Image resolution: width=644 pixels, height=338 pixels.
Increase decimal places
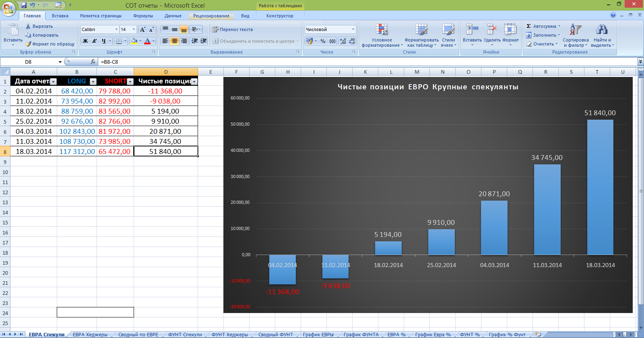tap(343, 41)
